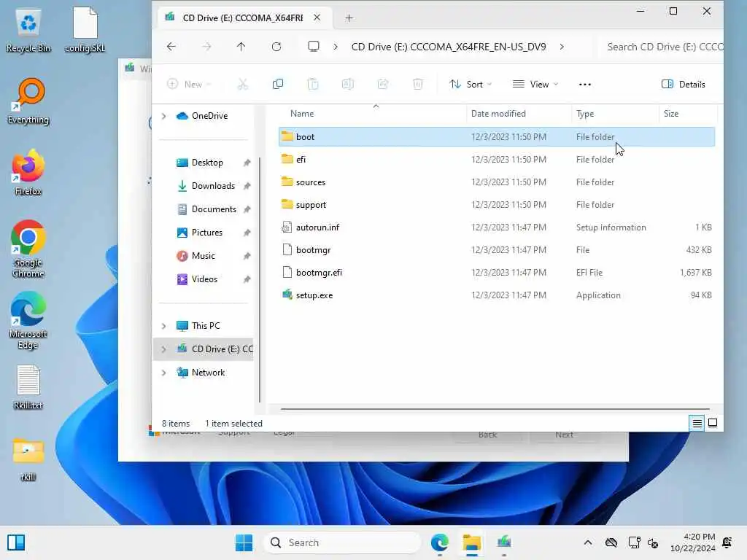Click the PC icon in address bar
The image size is (747, 560).
pyautogui.click(x=314, y=46)
